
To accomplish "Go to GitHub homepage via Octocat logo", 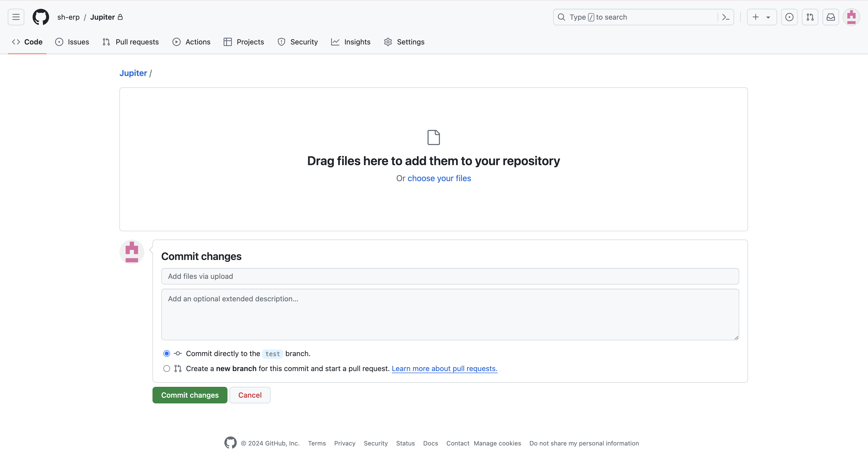I will click(x=41, y=17).
